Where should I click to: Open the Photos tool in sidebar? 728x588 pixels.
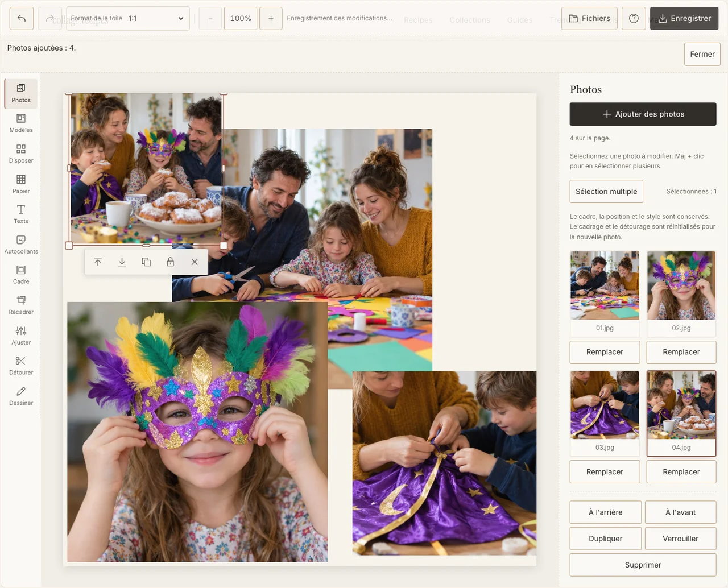coord(21,94)
